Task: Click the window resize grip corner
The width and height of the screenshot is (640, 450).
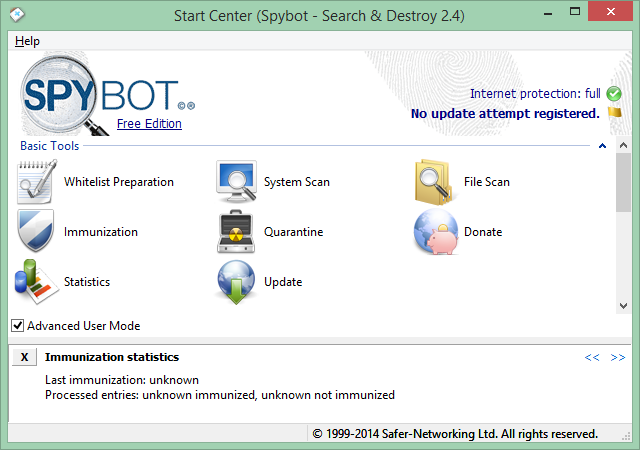Action: coord(626,437)
